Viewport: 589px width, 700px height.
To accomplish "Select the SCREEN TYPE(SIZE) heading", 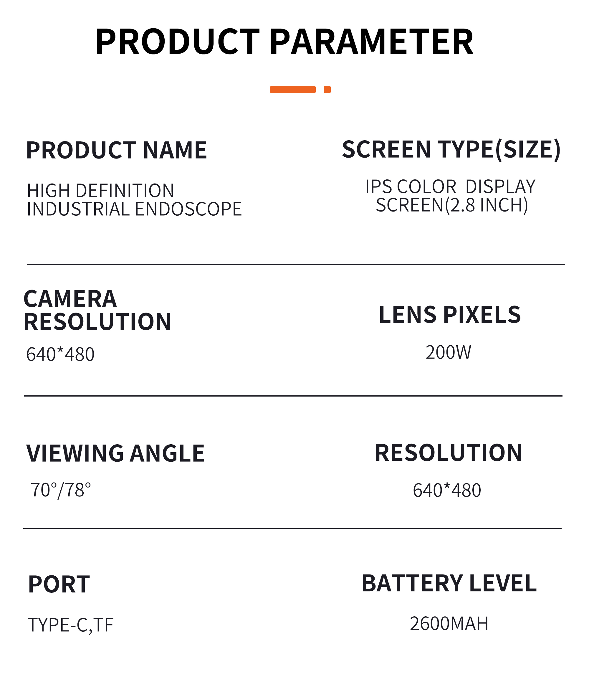I will point(451,149).
